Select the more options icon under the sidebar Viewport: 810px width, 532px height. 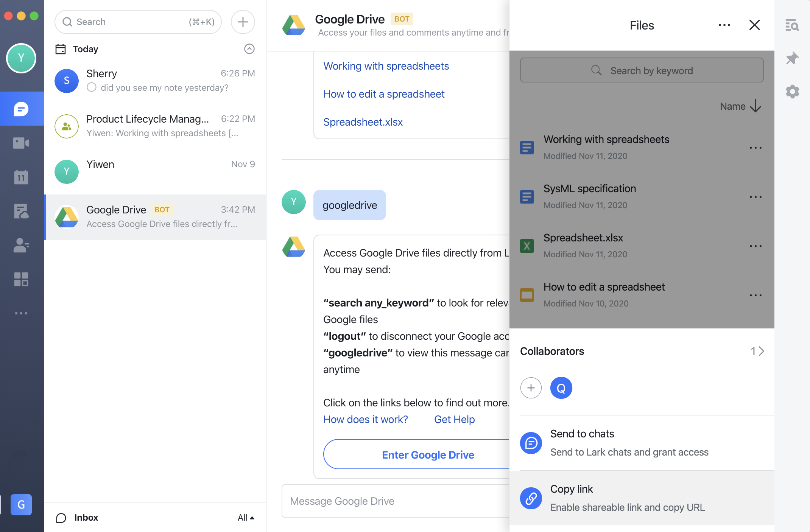click(22, 313)
